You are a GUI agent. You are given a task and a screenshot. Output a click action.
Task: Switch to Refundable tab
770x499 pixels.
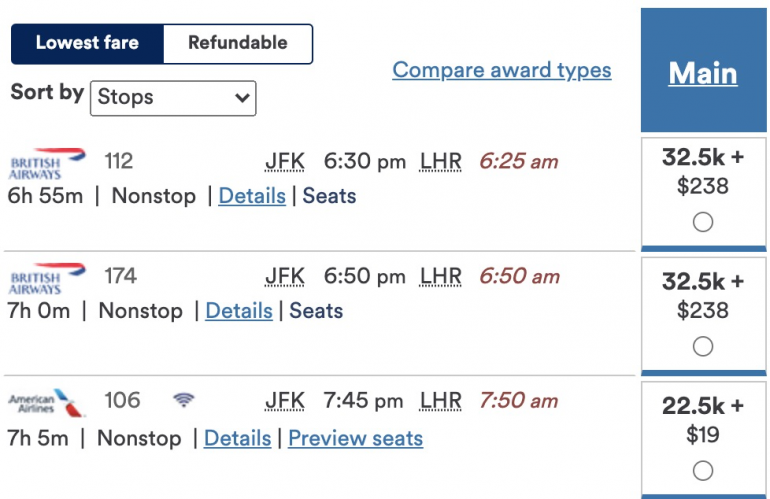(x=238, y=43)
